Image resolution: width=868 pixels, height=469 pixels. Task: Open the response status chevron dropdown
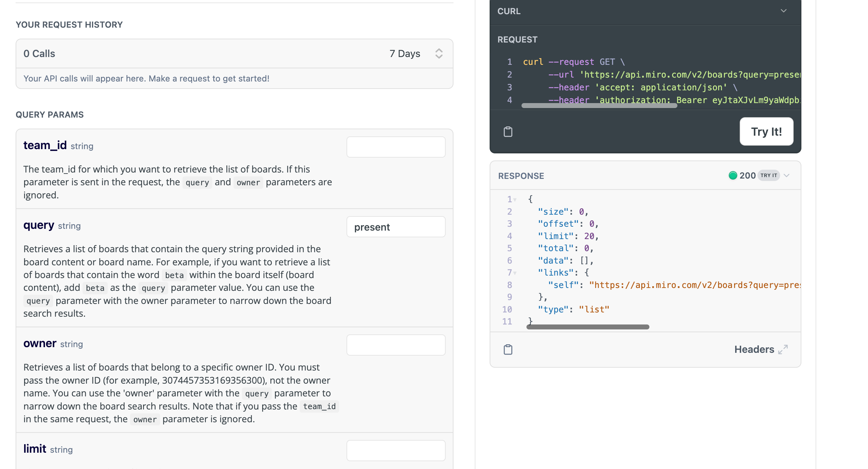[787, 175]
